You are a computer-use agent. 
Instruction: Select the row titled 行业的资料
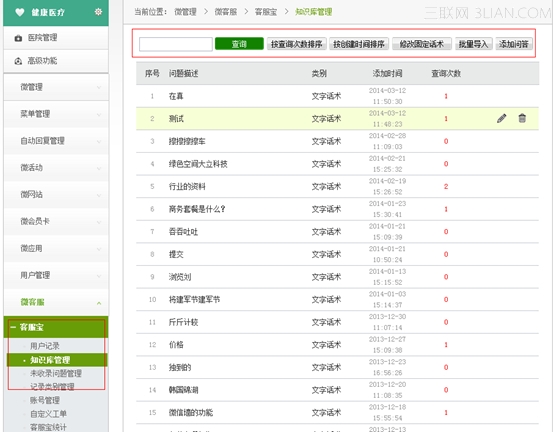(338, 187)
